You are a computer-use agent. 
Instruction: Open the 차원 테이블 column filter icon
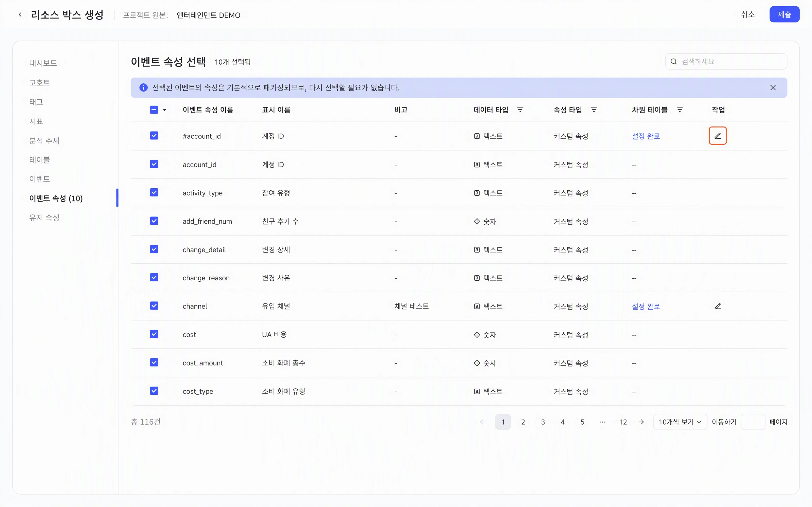680,110
